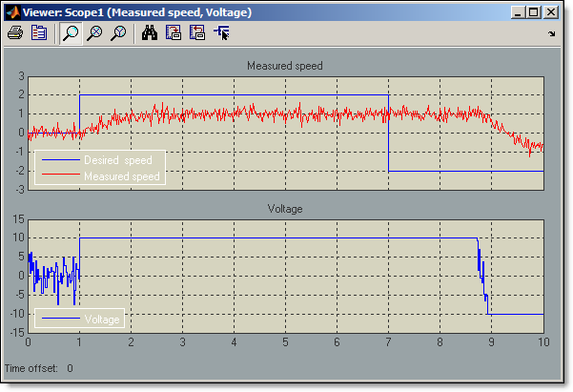The width and height of the screenshot is (573, 392).
Task: Open the scope Parameters dialog icon
Action: tap(39, 32)
